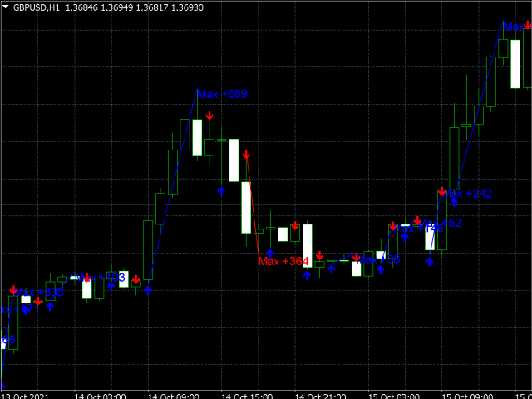Click the "14 Oct 15:00" time axis label
Viewport: 532px width, 399px height.
coord(247,396)
